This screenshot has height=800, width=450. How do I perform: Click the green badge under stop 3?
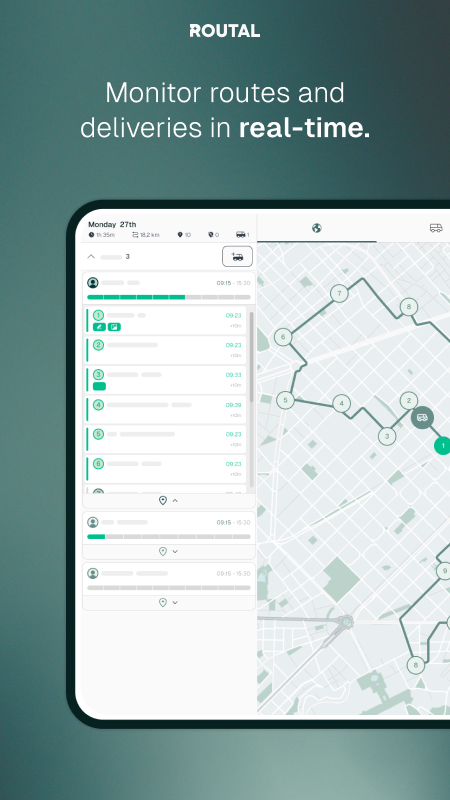pos(99,386)
